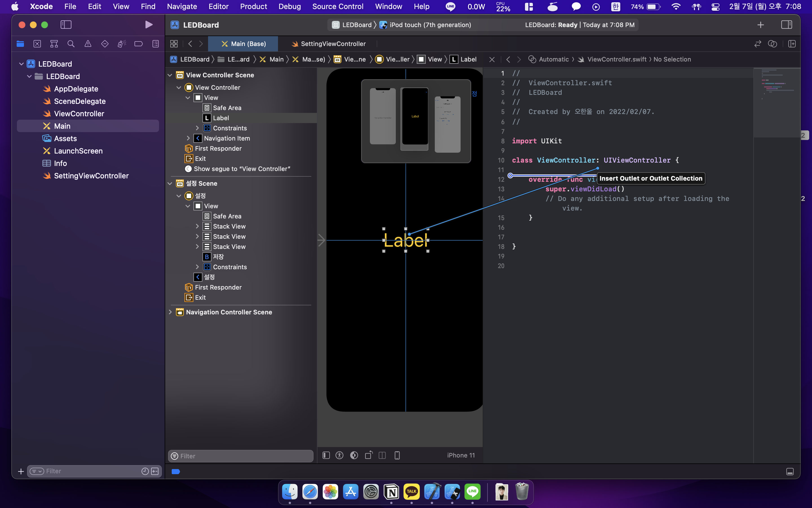Select the LEDBoard scheme in toolbar
Screen dimensions: 812x508
tap(352, 25)
